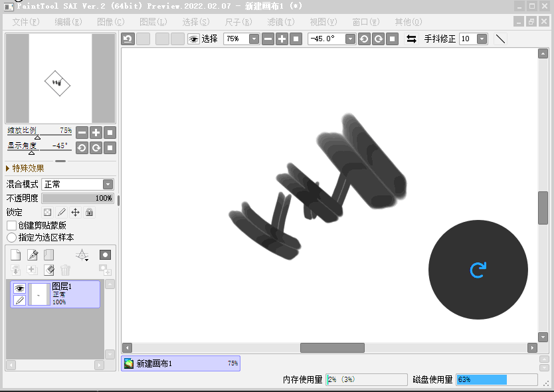Open the 图像 menu
This screenshot has width=554, height=392.
110,22
